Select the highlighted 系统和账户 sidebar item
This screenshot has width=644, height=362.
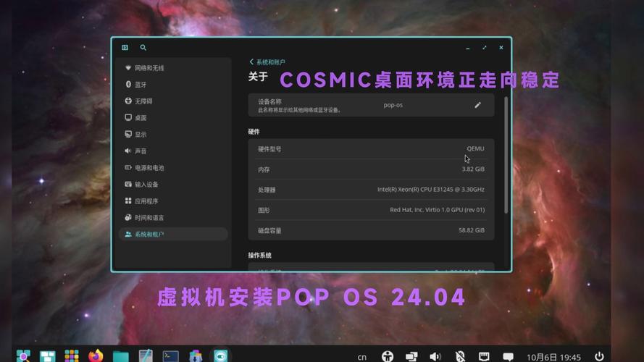[173, 235]
